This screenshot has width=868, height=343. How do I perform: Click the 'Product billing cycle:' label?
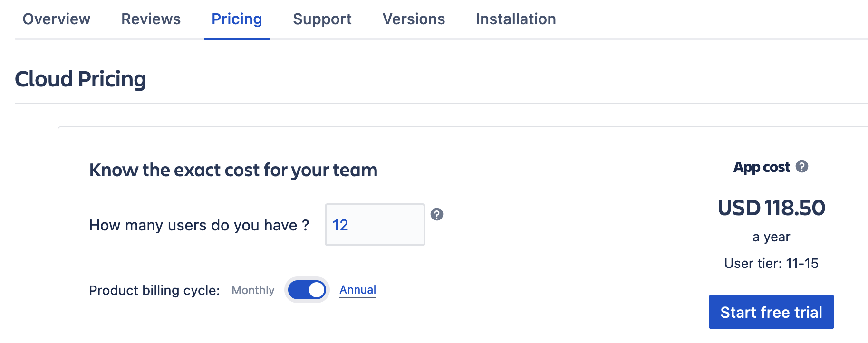coord(154,290)
